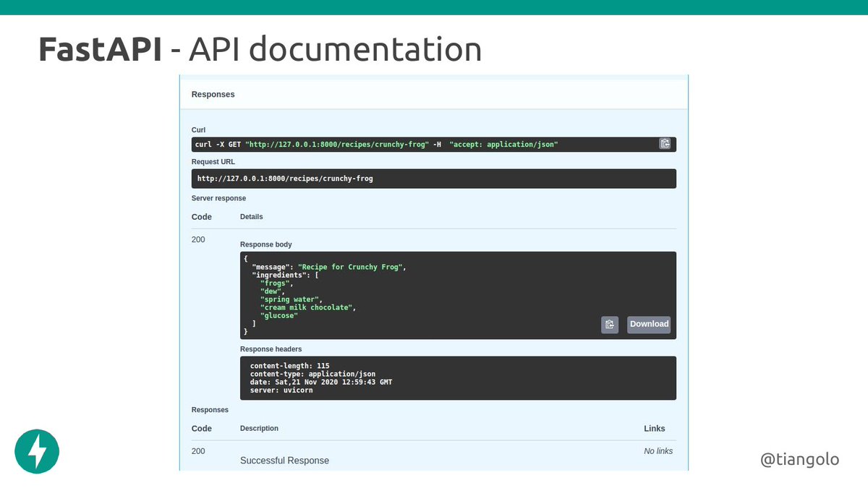
Task: Copy the response body to clipboard
Action: pos(610,325)
